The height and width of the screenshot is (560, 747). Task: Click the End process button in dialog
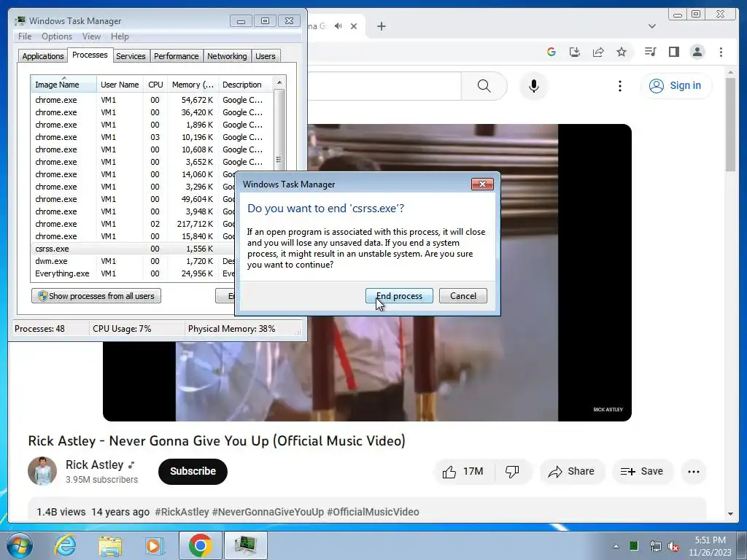click(399, 296)
